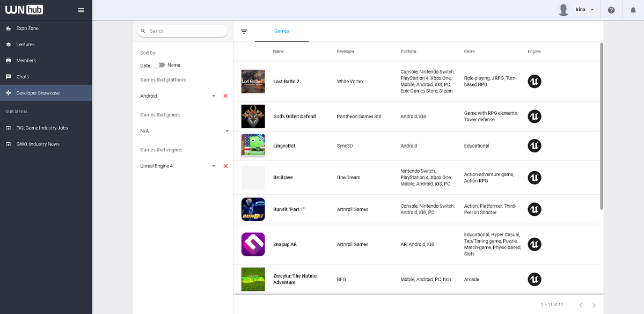Click developer Pantheon Games Std
The width and height of the screenshot is (644, 314).
359,116
